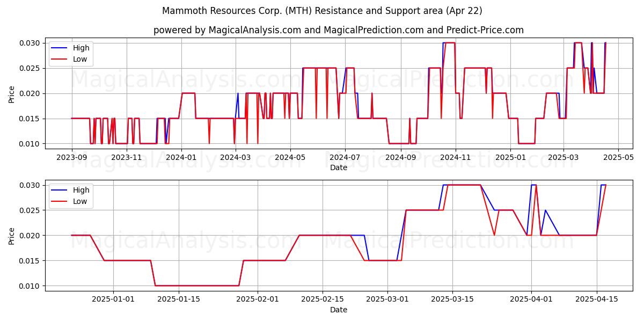Click 'Low' legend entry in bottom chart

pos(80,202)
